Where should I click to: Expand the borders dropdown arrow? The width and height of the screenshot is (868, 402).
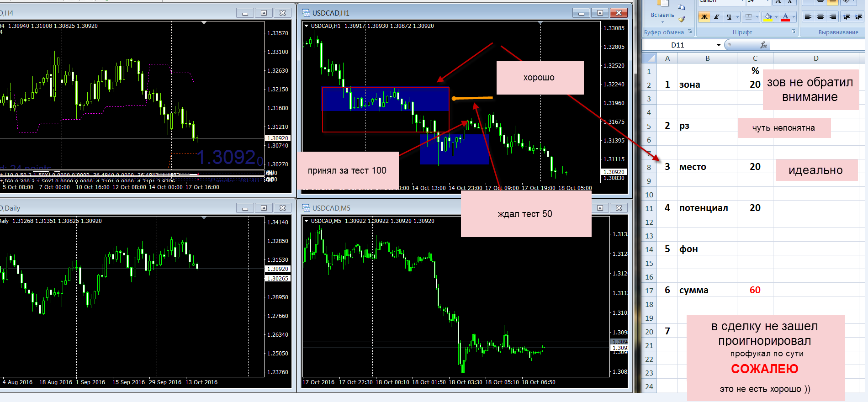coord(757,17)
